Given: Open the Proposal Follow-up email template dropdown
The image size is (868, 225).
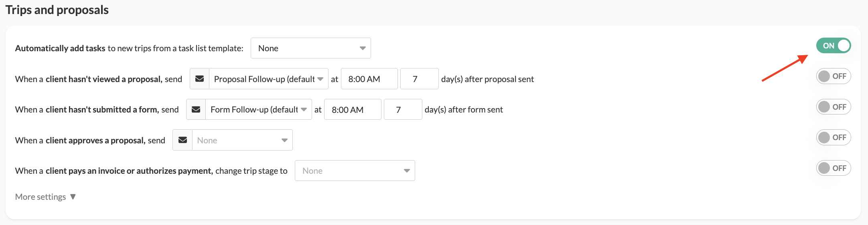Looking at the screenshot, I should [x=268, y=79].
